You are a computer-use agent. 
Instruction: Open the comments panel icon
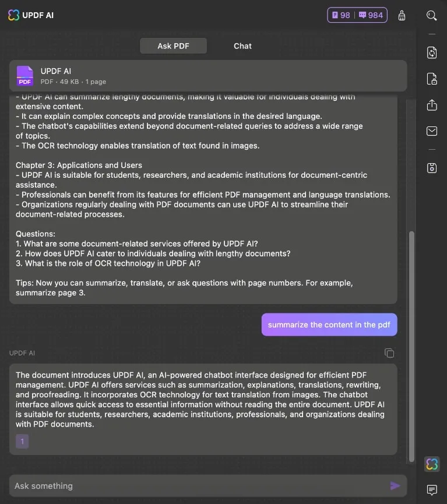click(x=432, y=490)
